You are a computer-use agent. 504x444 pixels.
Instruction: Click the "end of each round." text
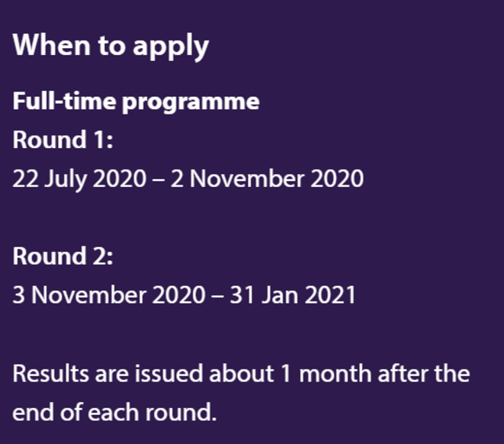(114, 413)
